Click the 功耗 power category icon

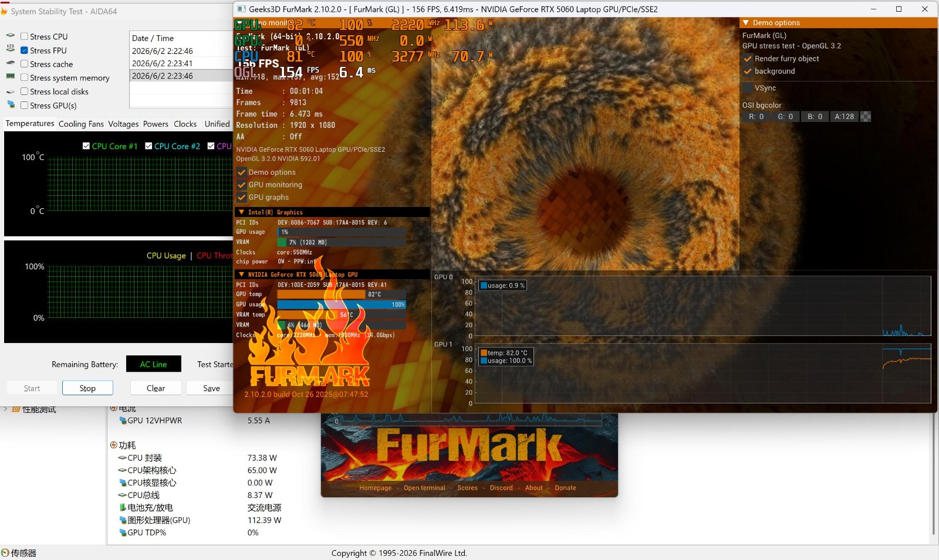114,445
